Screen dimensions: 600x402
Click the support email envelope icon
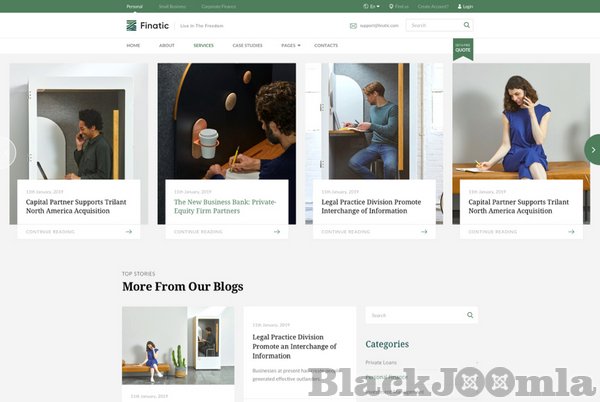pos(353,25)
